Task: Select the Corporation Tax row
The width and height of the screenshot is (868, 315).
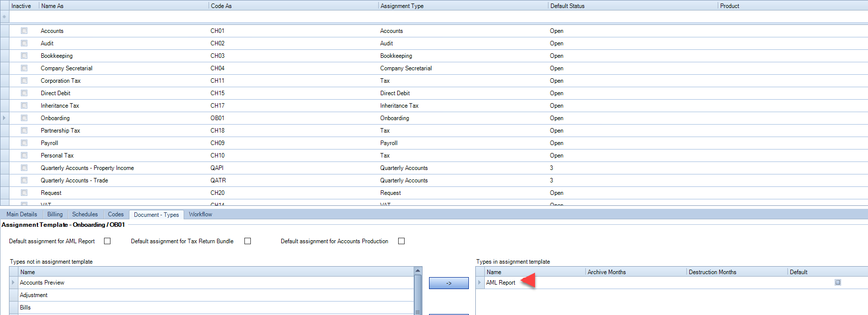Action: tap(438, 81)
